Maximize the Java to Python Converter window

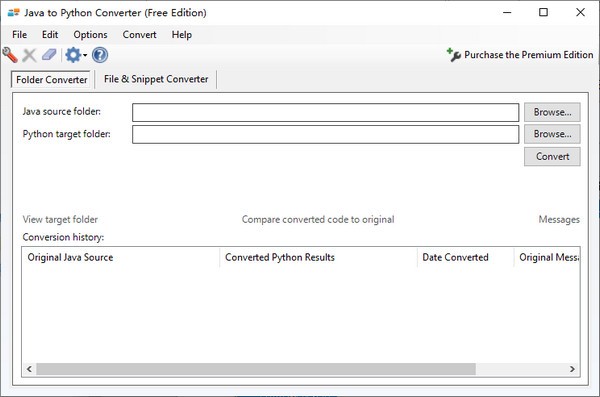point(543,13)
